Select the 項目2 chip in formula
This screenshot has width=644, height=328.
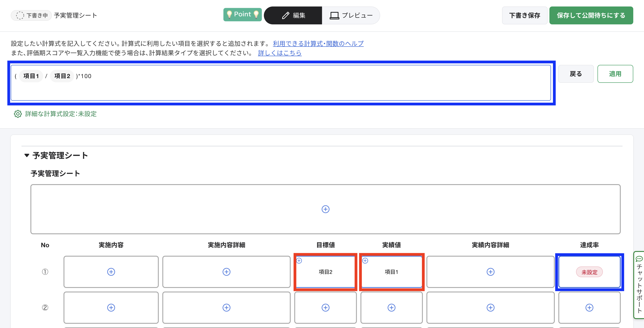pyautogui.click(x=62, y=76)
